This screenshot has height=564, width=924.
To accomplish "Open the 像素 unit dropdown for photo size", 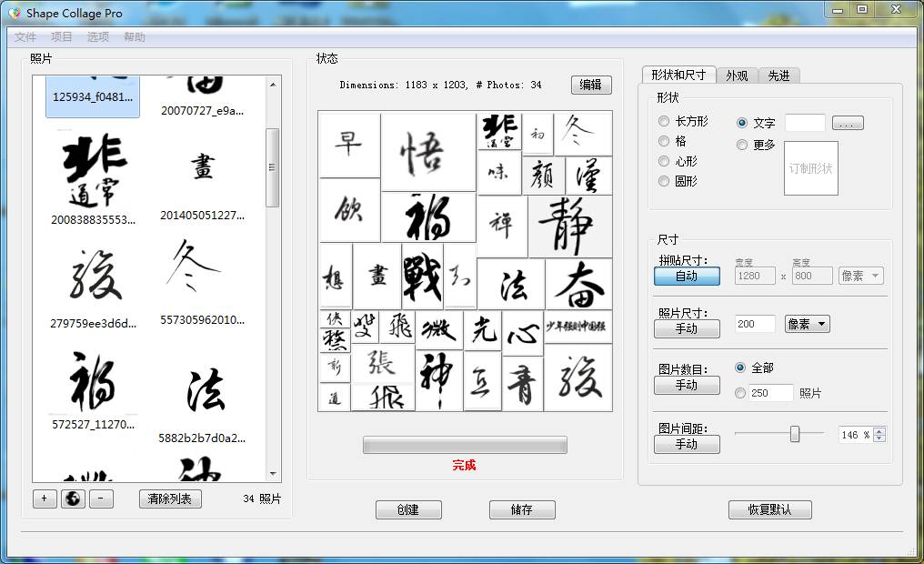I will point(808,324).
